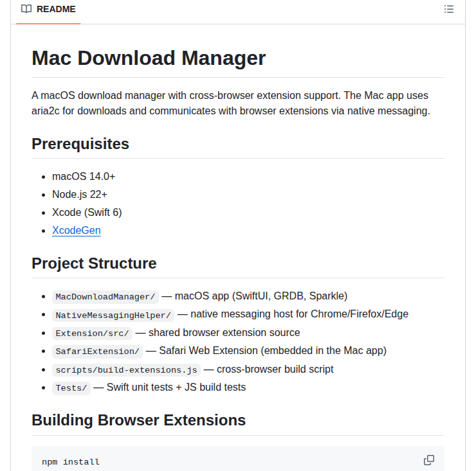The image size is (476, 471).
Task: Click the Xcode (Swift 6) list item
Action: coord(87,212)
